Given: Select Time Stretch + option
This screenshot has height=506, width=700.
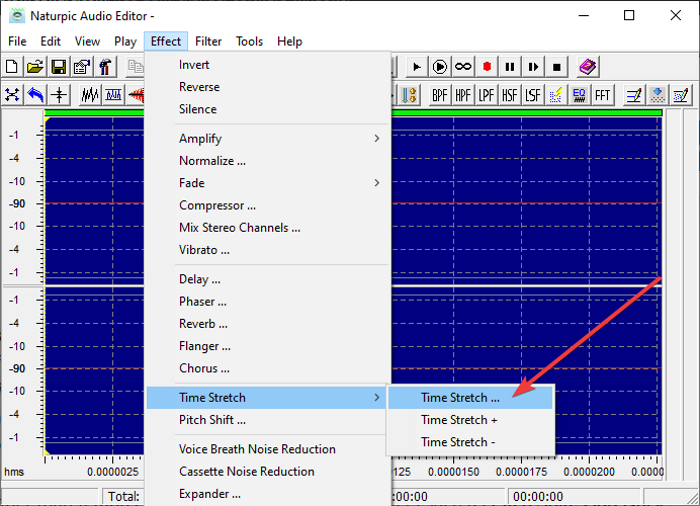Looking at the screenshot, I should 471,420.
